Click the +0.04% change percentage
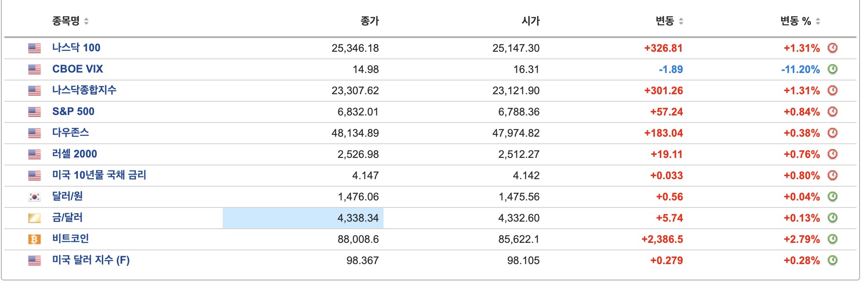 tap(802, 197)
